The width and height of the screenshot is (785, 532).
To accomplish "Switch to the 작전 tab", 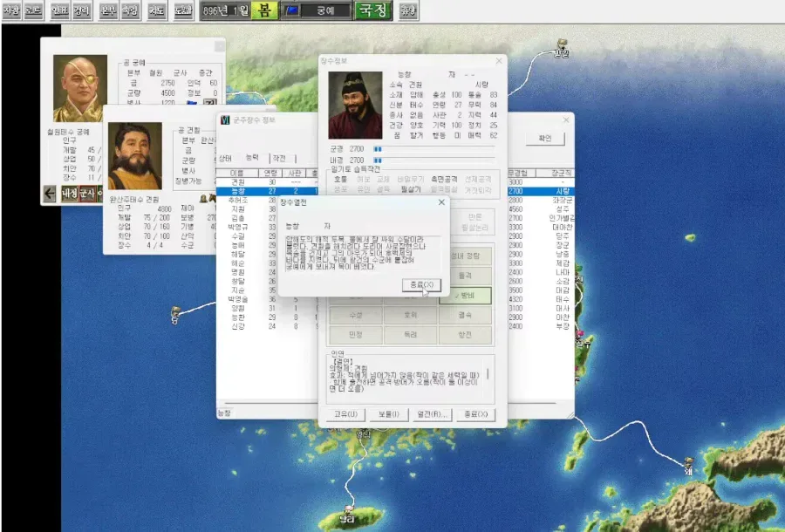I will (279, 158).
